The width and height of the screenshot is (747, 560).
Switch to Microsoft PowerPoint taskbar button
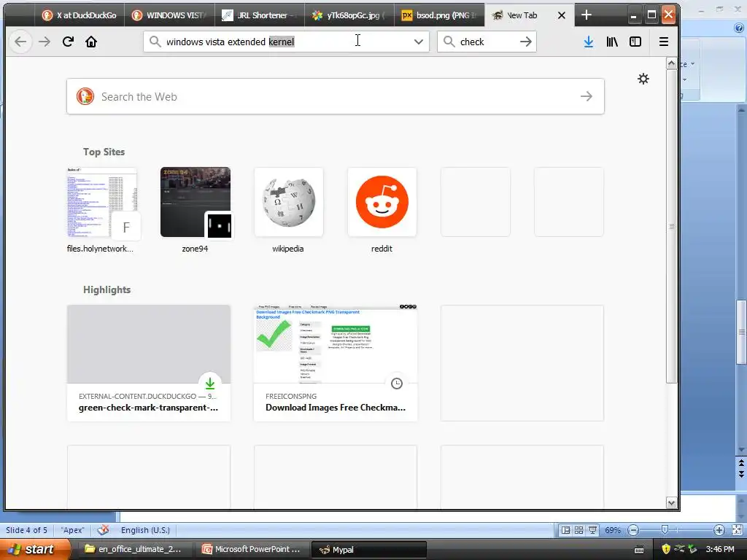pos(252,549)
